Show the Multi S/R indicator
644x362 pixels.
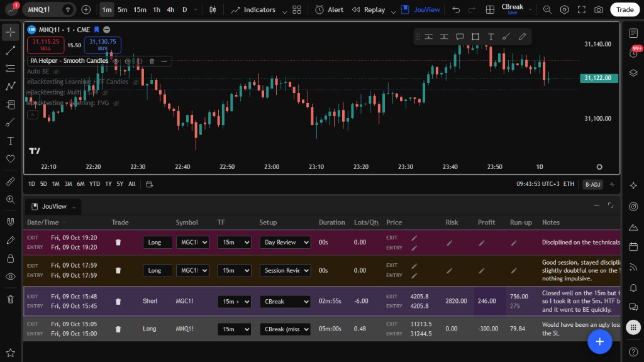pyautogui.click(x=105, y=93)
